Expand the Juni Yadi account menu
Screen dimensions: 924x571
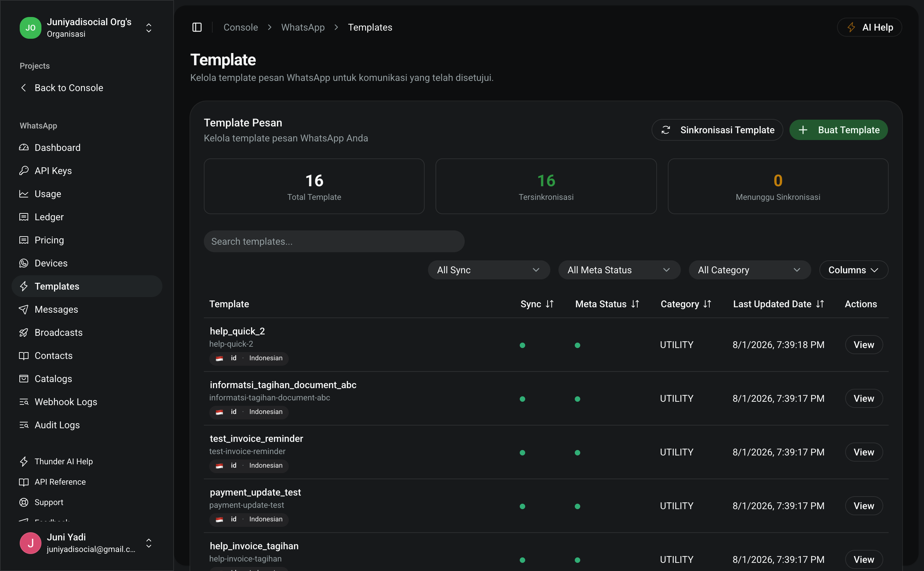click(x=87, y=543)
